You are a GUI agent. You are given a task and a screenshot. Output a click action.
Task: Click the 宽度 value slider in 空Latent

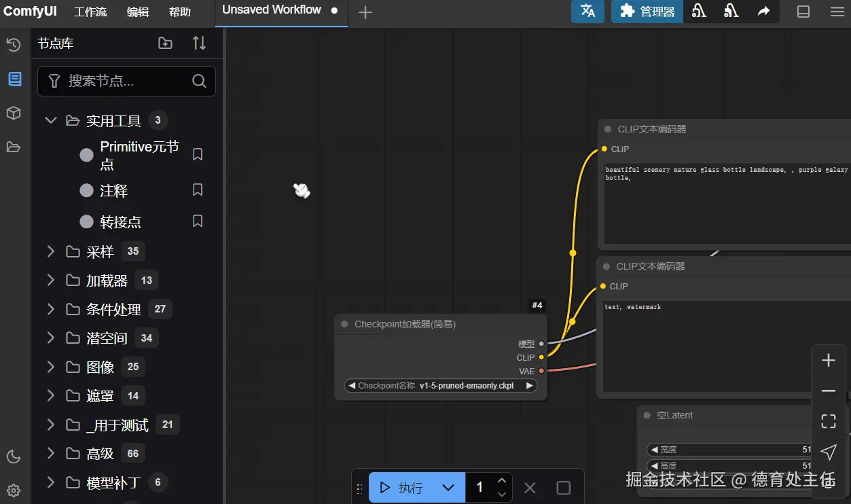(x=730, y=450)
